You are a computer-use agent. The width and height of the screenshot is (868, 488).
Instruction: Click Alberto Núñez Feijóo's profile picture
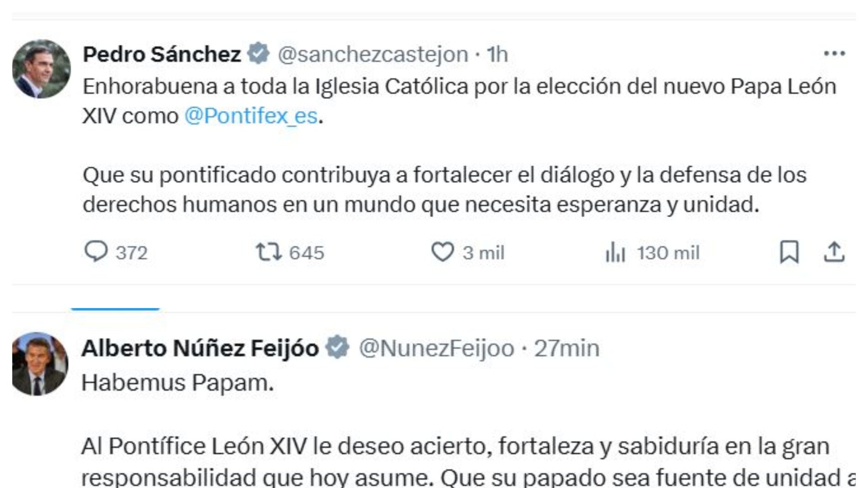(40, 364)
